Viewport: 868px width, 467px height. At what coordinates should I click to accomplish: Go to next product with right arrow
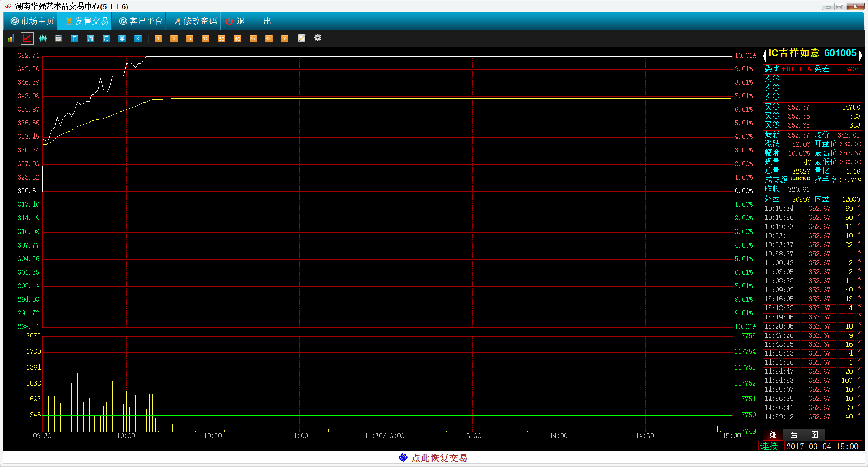click(860, 55)
